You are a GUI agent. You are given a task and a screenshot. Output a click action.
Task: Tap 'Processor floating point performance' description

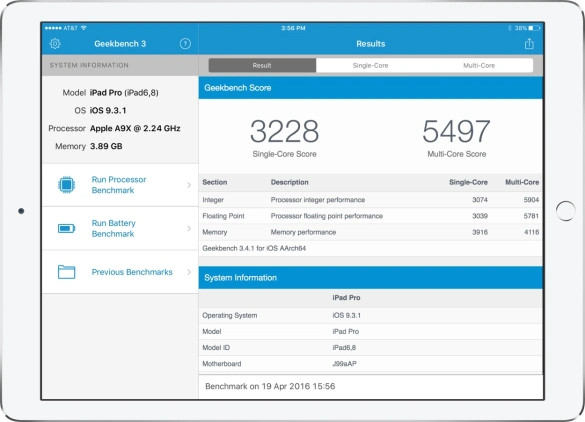point(327,216)
